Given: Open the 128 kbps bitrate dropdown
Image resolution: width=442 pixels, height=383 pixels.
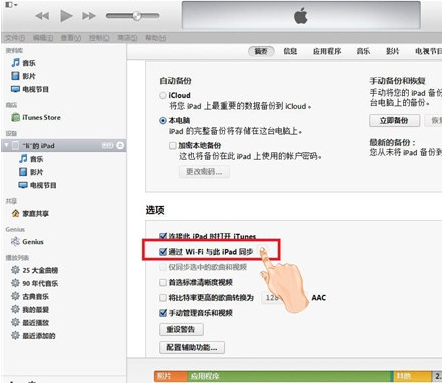Looking at the screenshot, I should click(273, 298).
